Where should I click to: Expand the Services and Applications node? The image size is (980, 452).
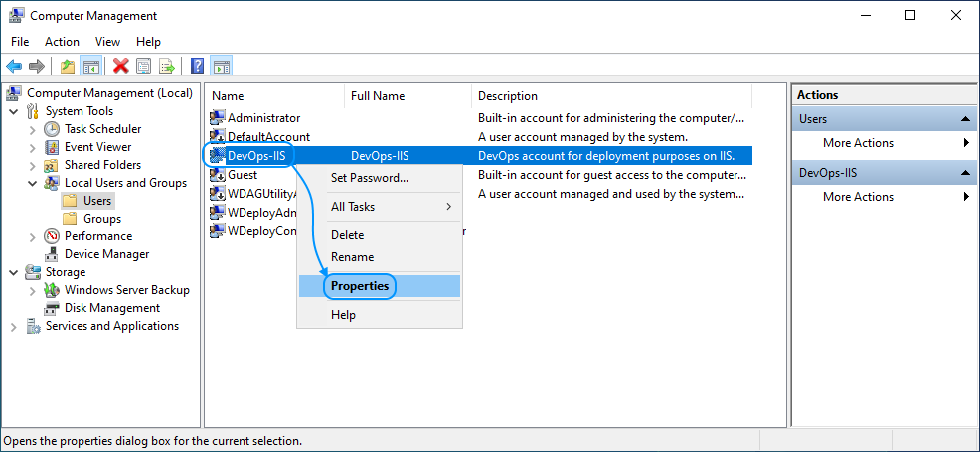pos(14,327)
